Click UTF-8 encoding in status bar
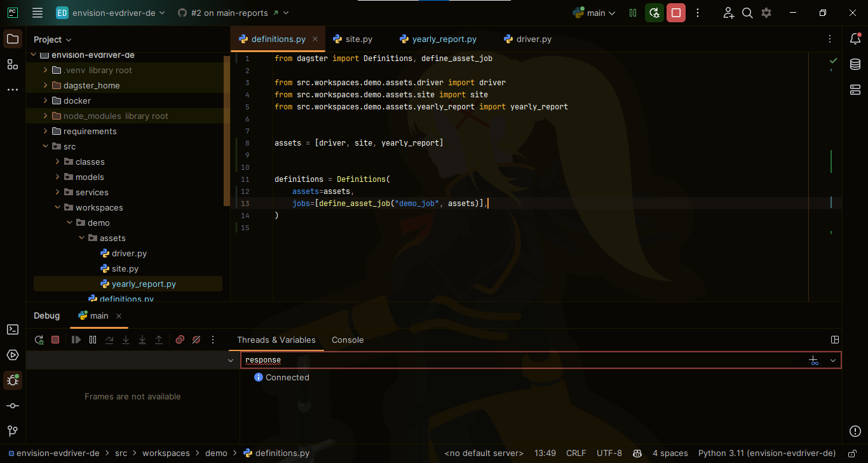Screen dimensions: 868x463 pyautogui.click(x=609, y=453)
